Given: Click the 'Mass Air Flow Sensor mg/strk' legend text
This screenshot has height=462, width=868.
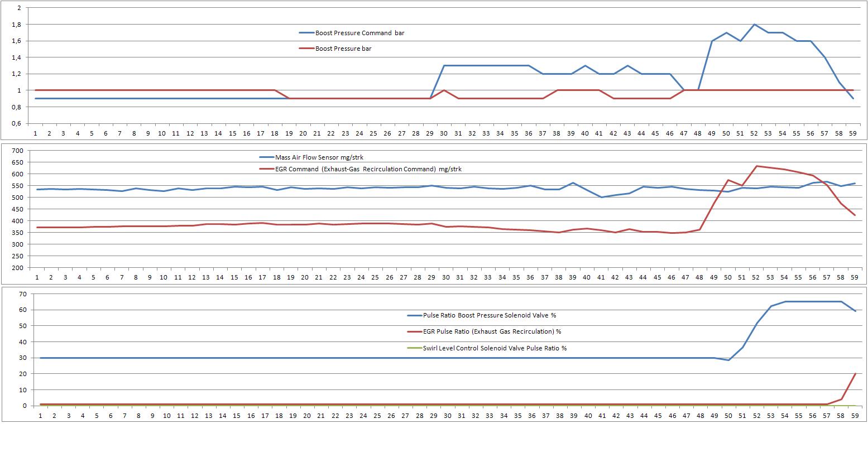Looking at the screenshot, I should click(x=319, y=157).
